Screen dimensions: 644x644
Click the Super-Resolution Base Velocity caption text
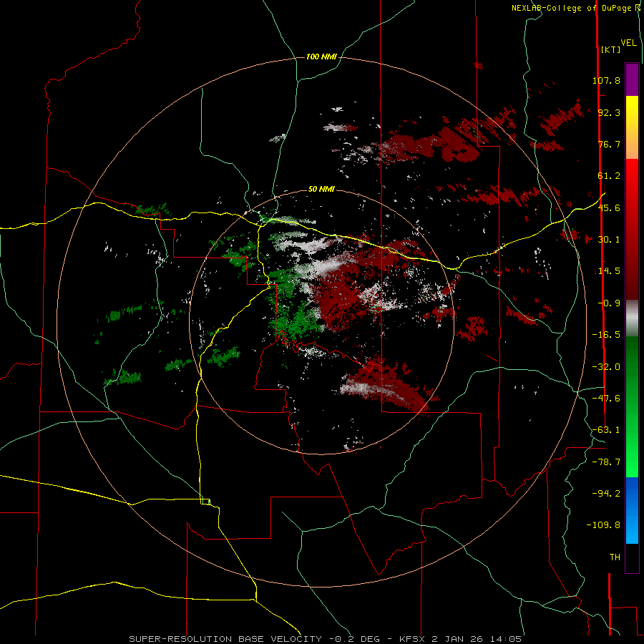[325, 639]
